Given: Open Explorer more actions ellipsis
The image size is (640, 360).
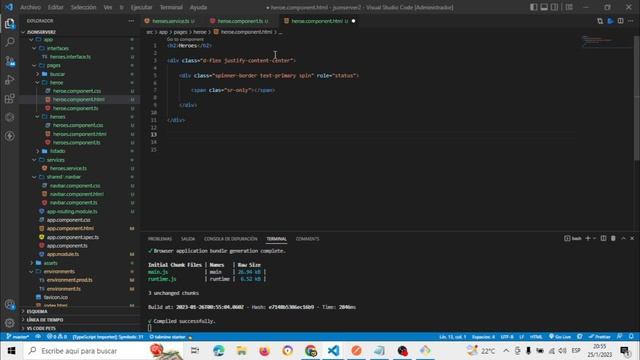Looking at the screenshot, I should point(131,21).
